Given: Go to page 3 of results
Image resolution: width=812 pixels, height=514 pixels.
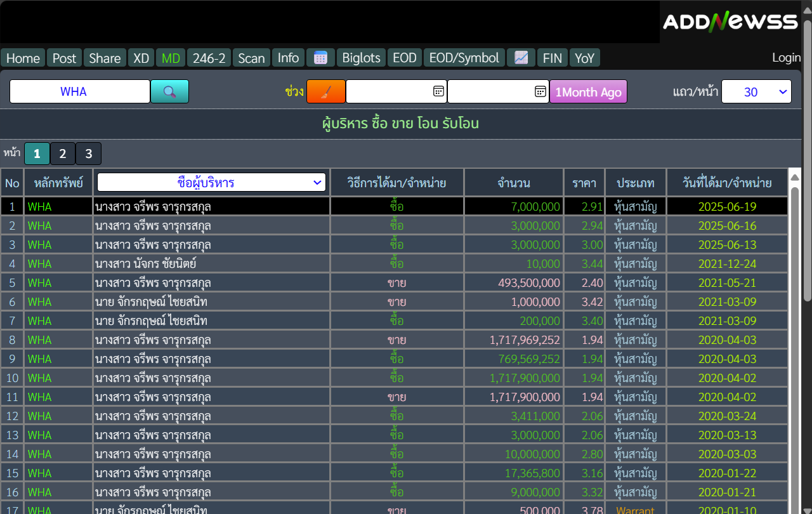Looking at the screenshot, I should click(x=88, y=154).
